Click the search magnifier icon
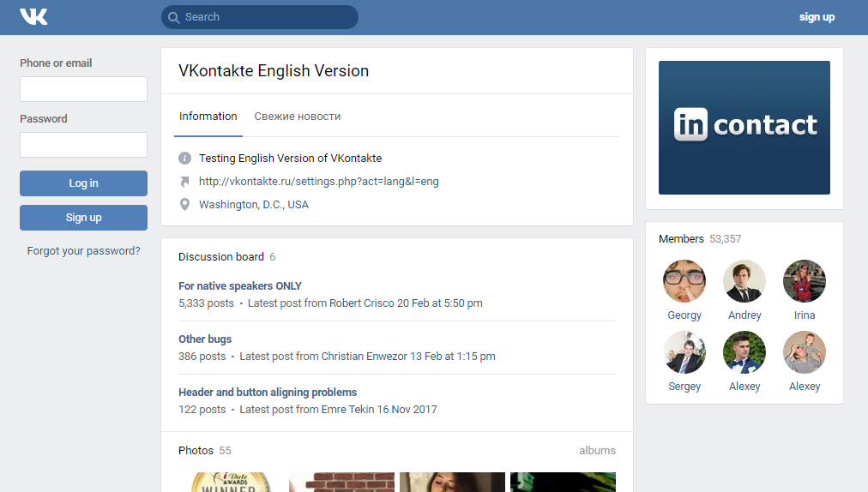Image resolution: width=868 pixels, height=492 pixels. coord(173,18)
